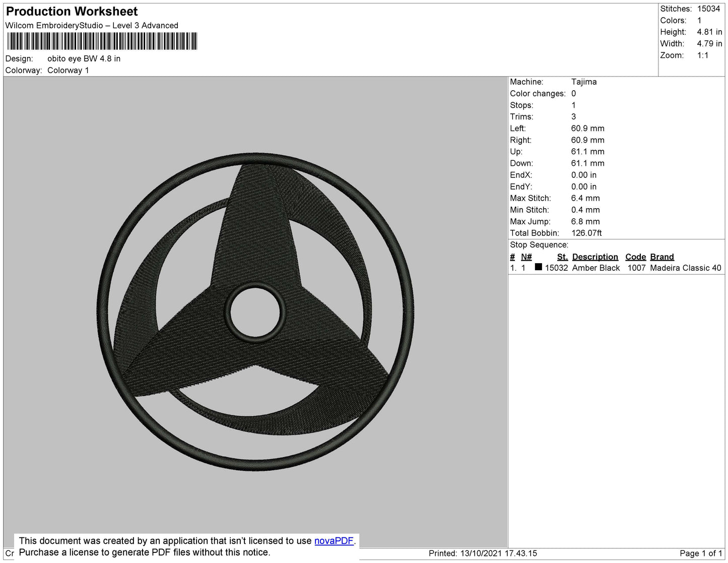Screen dimensions: 728x563
Task: Click the 'Page 1 of 1' footer
Action: [701, 553]
